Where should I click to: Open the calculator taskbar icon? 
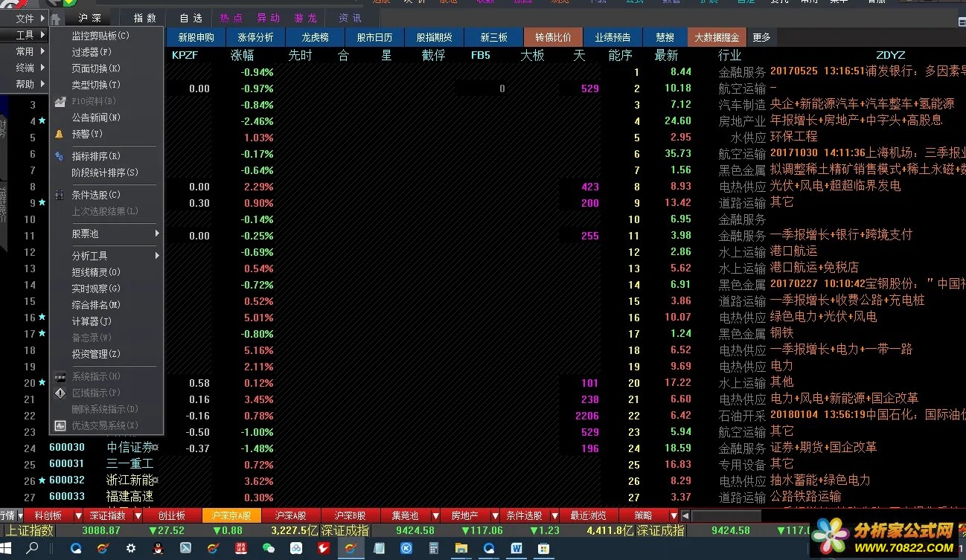(x=434, y=549)
